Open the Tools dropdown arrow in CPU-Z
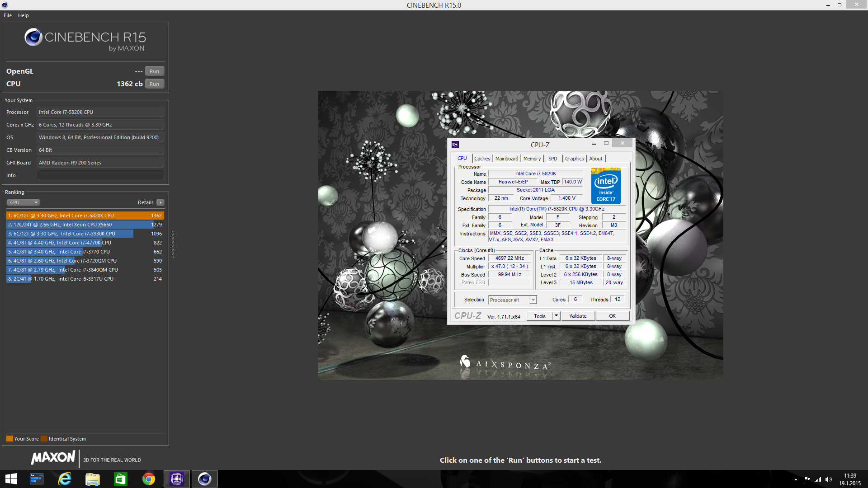The height and width of the screenshot is (488, 868). coord(556,316)
